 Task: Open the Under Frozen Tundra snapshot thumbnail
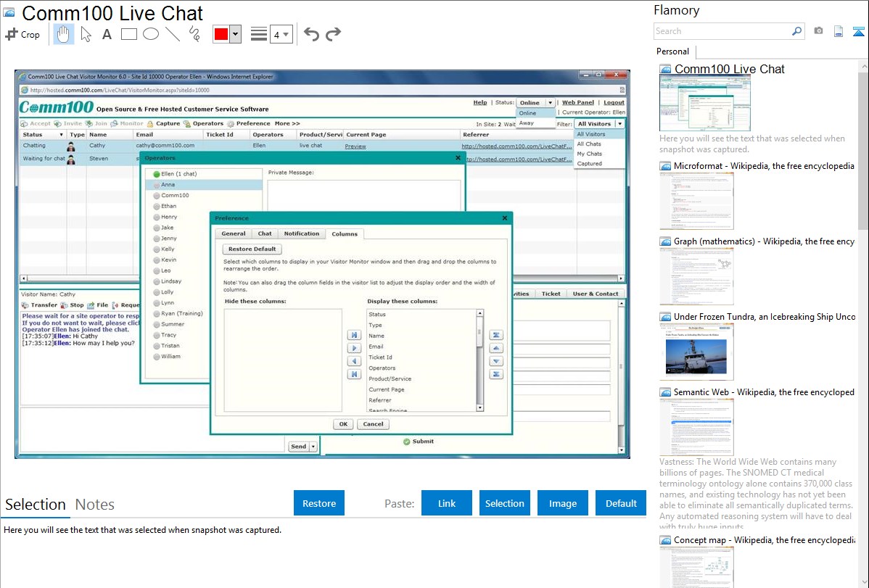696,352
